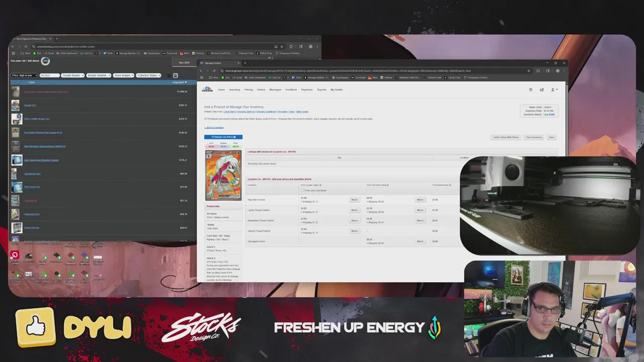Match last sold listing for Lightly Played Holofoil
This screenshot has width=644, height=362.
420,210
